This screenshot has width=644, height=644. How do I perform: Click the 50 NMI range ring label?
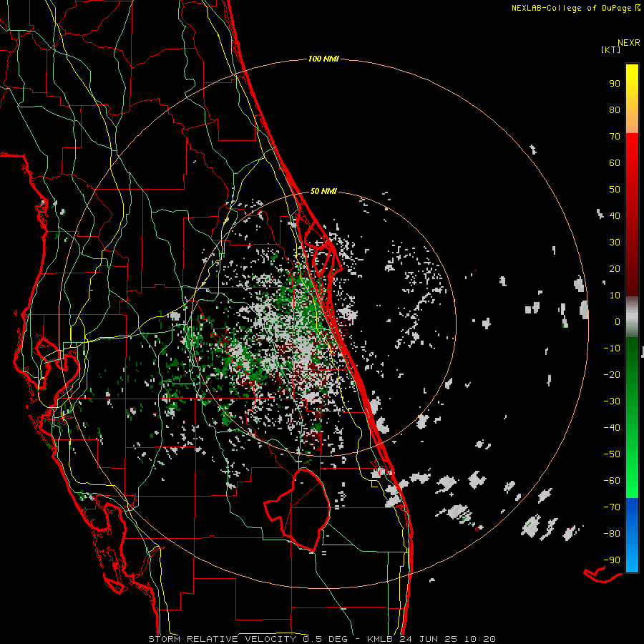[x=323, y=191]
